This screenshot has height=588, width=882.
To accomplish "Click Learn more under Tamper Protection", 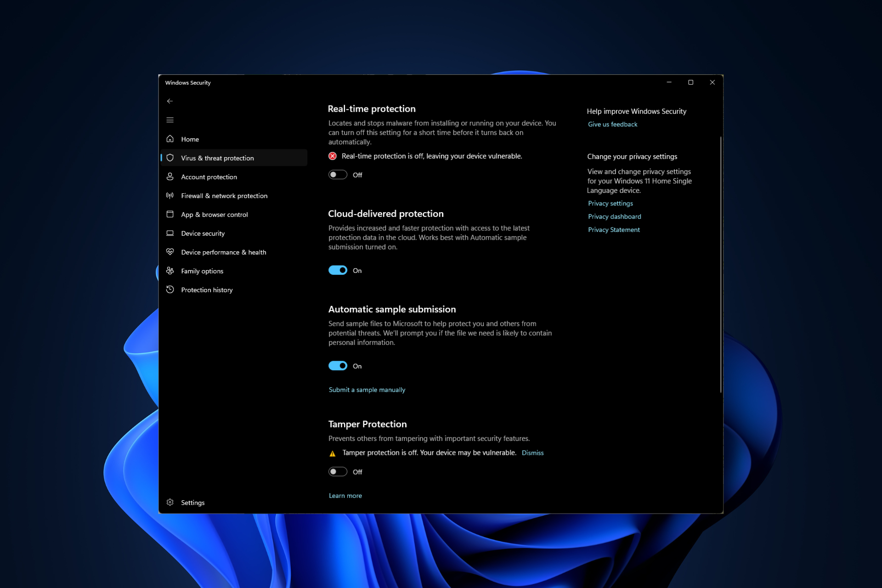I will point(345,496).
